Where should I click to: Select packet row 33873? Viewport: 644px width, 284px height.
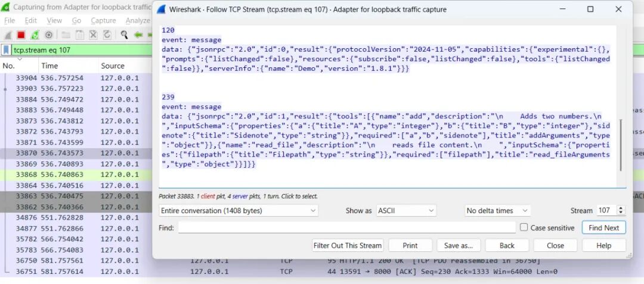coord(76,121)
